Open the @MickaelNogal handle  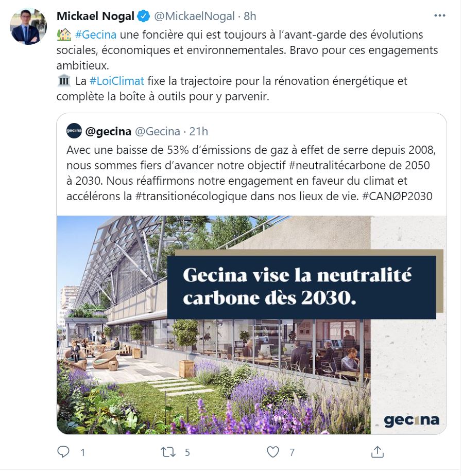(x=195, y=16)
